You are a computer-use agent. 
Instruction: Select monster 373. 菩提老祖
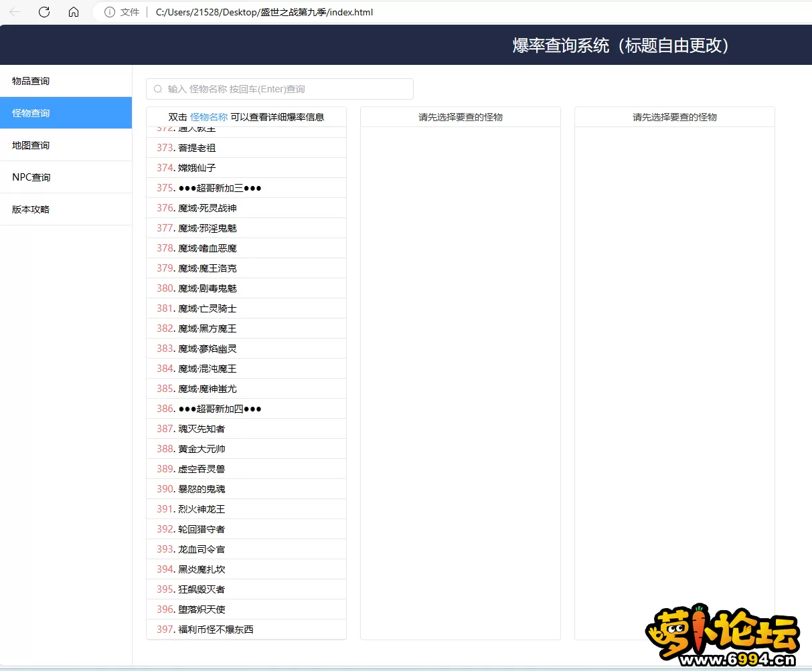(246, 148)
